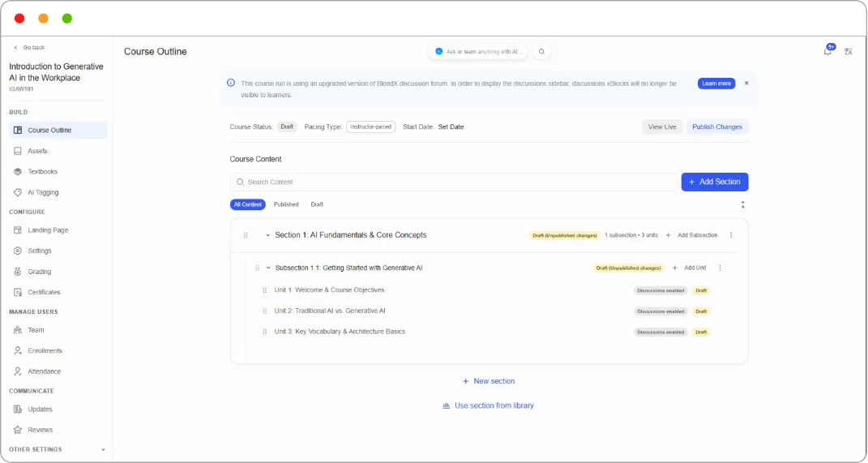Image resolution: width=868 pixels, height=463 pixels.
Task: Click drag handle of Section 1
Action: click(246, 235)
